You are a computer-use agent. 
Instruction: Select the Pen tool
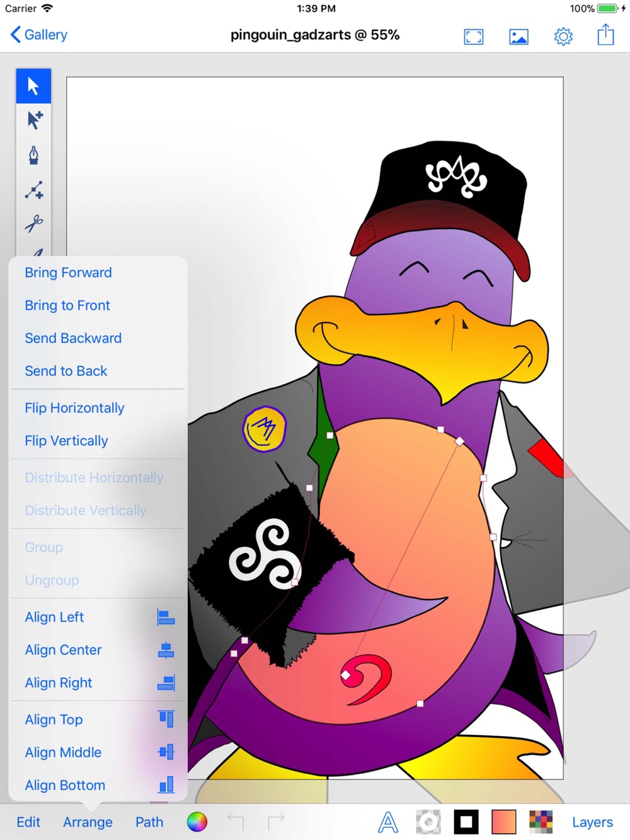pyautogui.click(x=34, y=155)
